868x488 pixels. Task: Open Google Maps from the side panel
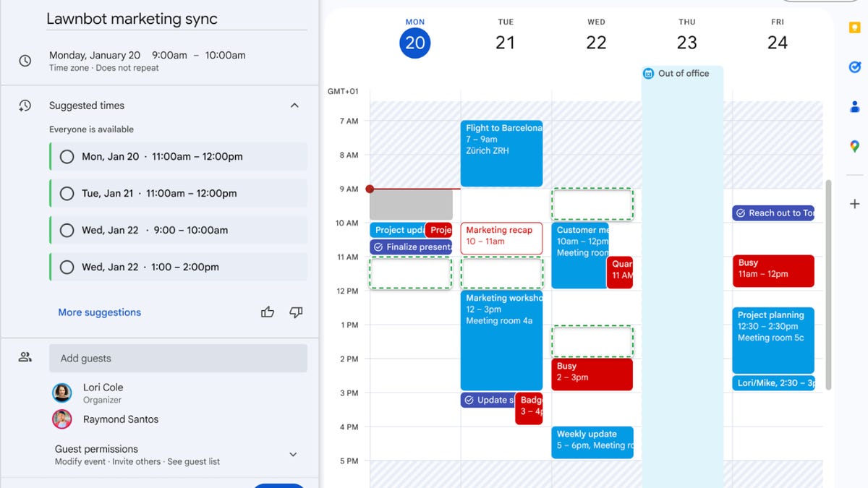[854, 146]
